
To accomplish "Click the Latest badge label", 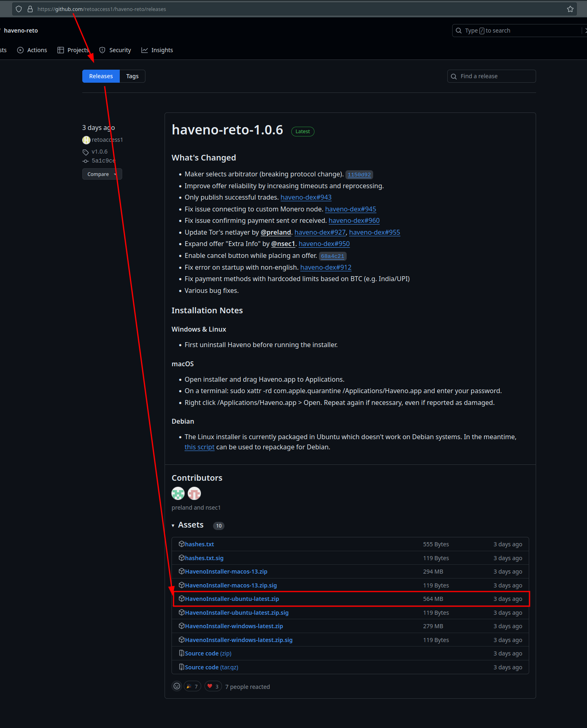I will (303, 132).
